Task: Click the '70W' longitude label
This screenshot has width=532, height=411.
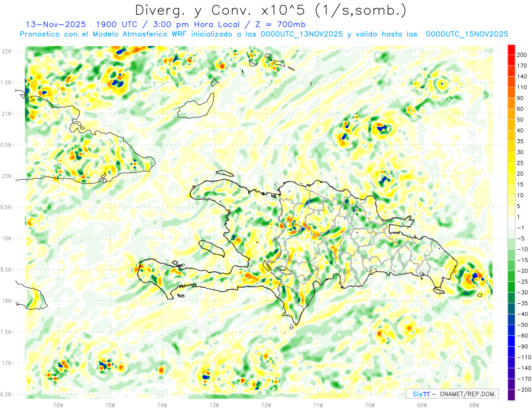Action: [370, 405]
